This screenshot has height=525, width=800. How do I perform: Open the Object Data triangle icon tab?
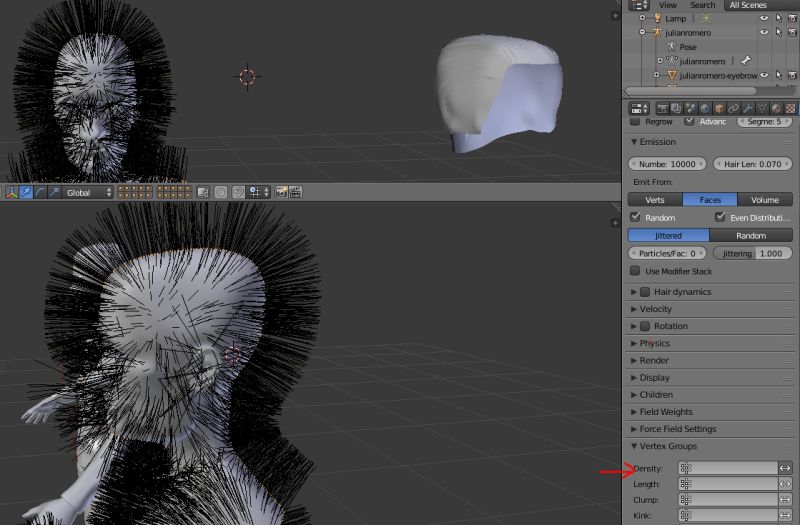coord(762,108)
